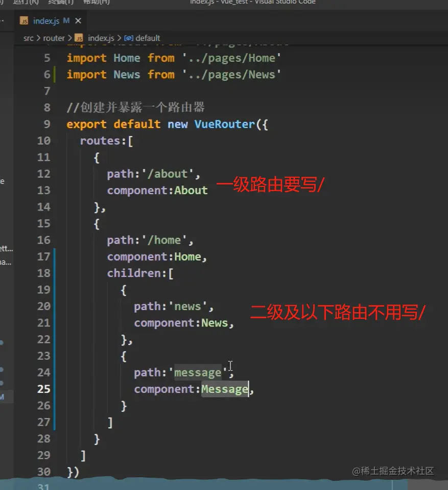448x490 pixels.
Task: Open the 帮助(H) menu
Action: pos(96,2)
